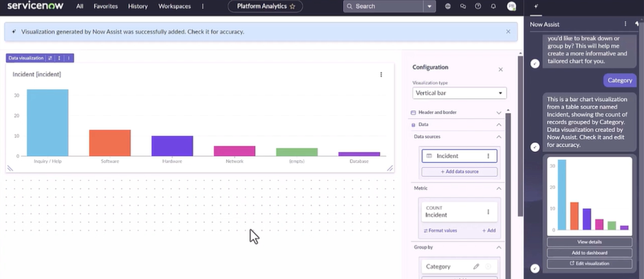Open the globe scope selector icon
644x279 pixels.
(447, 6)
